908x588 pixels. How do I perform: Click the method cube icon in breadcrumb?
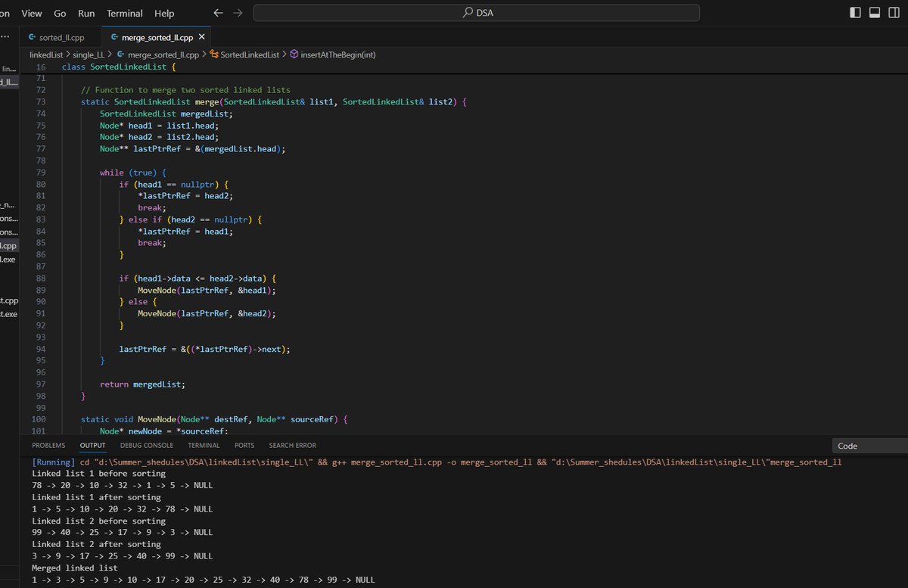(x=294, y=54)
